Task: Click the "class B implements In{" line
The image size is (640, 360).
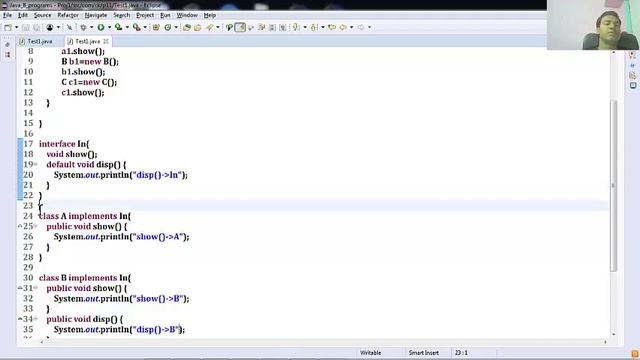Action: pyautogui.click(x=85, y=278)
